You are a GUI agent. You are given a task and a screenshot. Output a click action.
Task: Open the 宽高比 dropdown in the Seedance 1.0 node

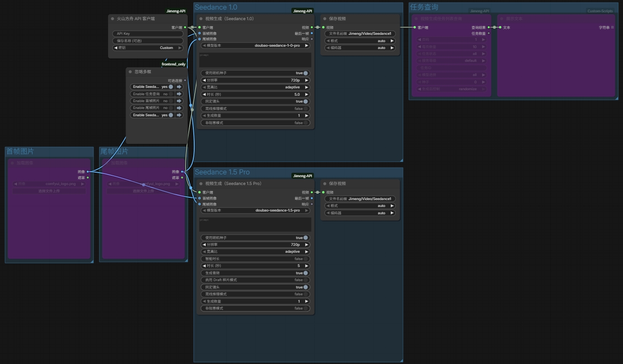(255, 87)
